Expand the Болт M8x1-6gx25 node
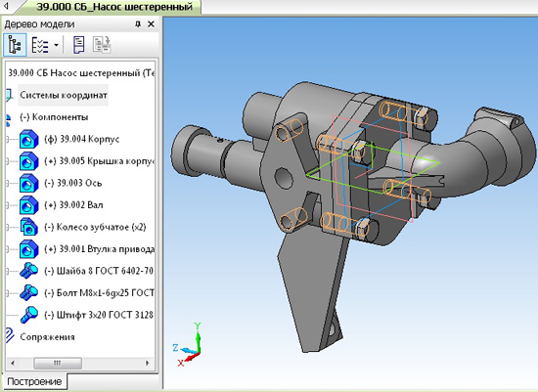This screenshot has height=392, width=538. click(x=8, y=293)
